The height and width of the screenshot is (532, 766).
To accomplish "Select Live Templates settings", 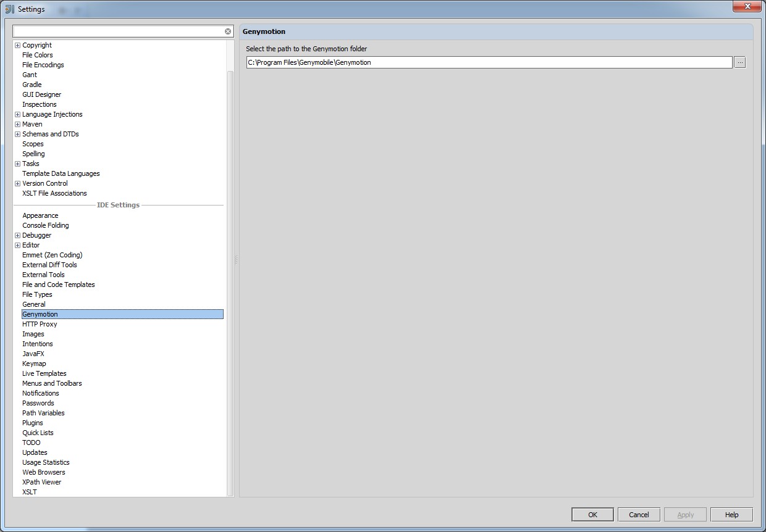I will (44, 373).
